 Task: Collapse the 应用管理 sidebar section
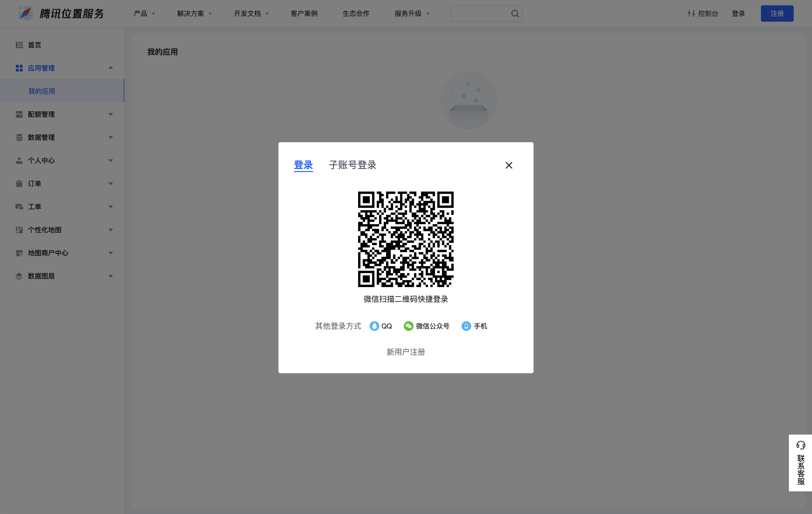click(x=110, y=68)
